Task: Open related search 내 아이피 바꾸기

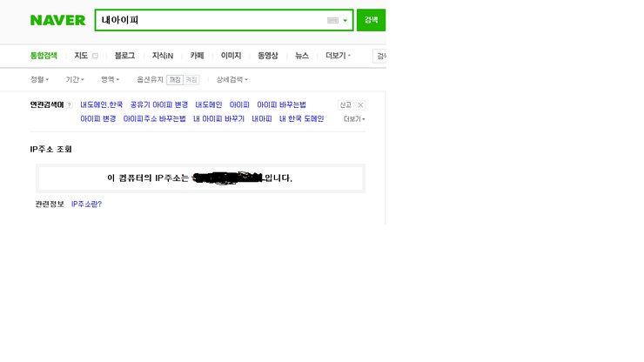Action: pyautogui.click(x=219, y=119)
